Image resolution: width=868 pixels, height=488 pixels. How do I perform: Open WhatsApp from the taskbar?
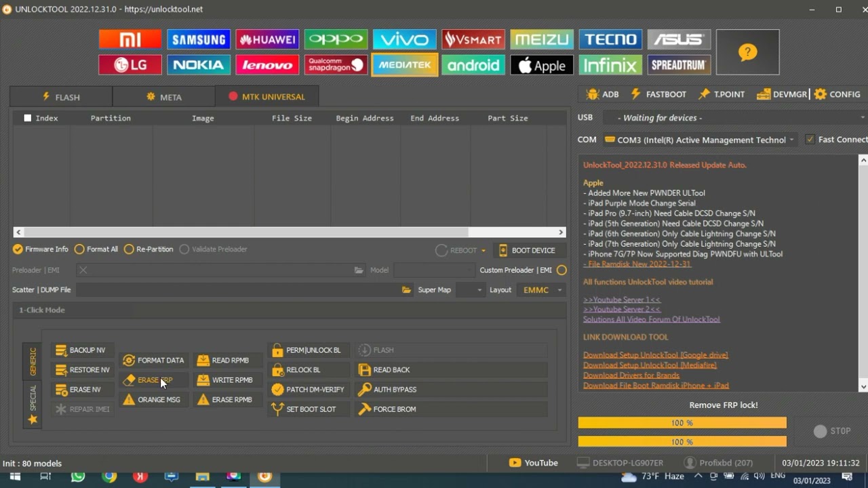[x=78, y=476]
